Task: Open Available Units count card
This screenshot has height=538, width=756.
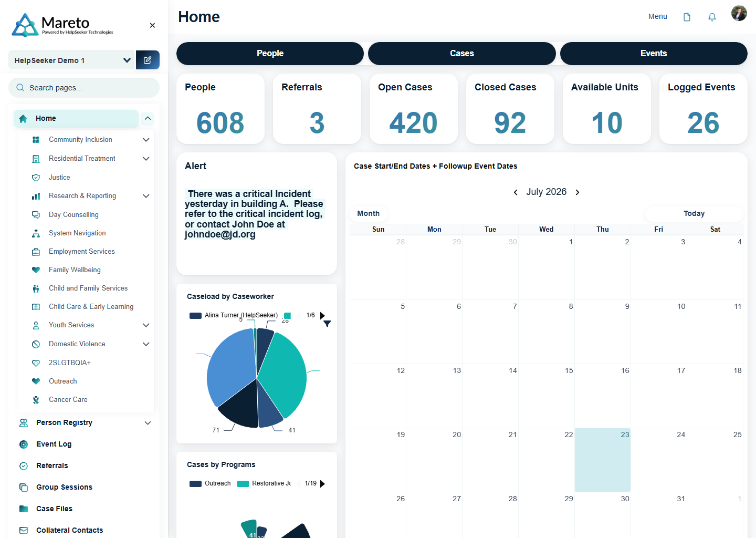Action: point(607,109)
